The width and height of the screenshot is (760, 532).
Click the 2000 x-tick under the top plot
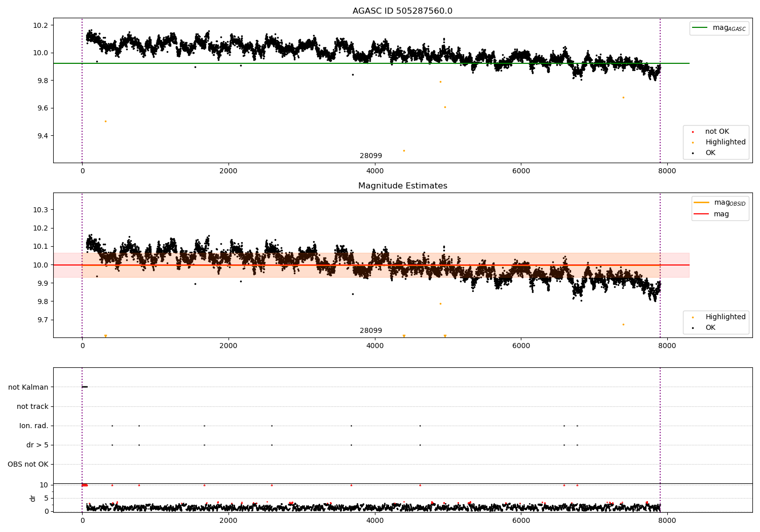(x=229, y=171)
